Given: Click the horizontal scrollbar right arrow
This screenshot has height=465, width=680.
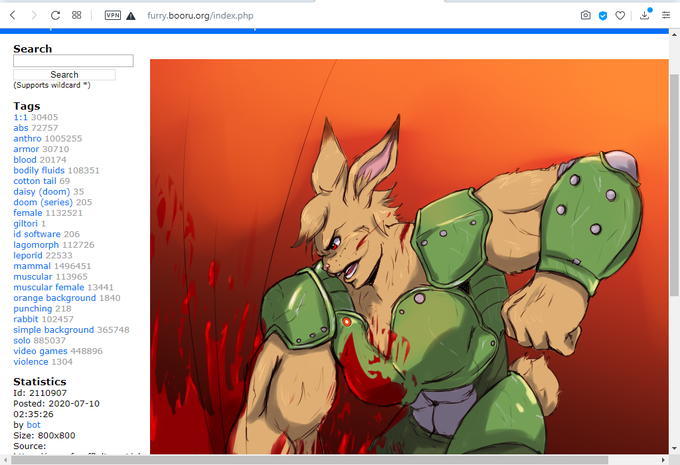Looking at the screenshot, I should pos(663,460).
